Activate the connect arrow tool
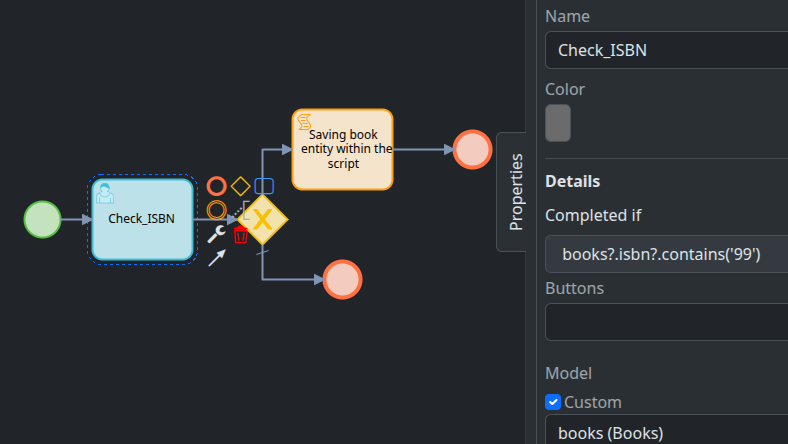The image size is (788, 444). 216,259
